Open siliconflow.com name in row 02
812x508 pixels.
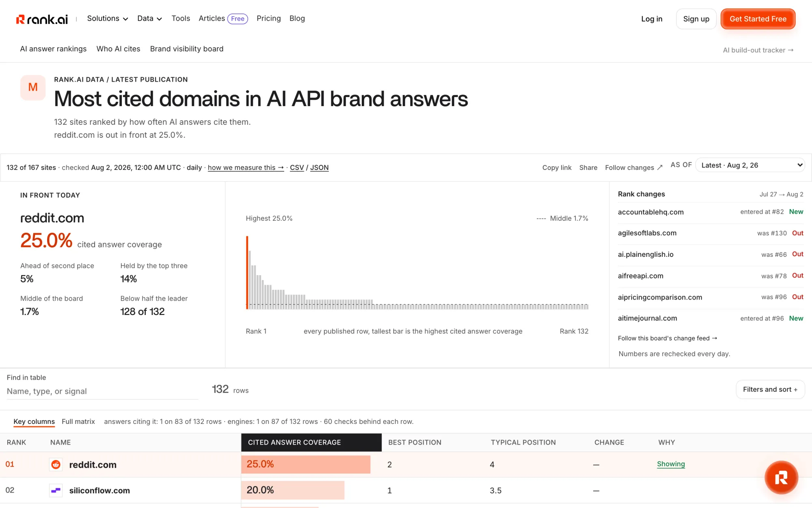point(99,491)
